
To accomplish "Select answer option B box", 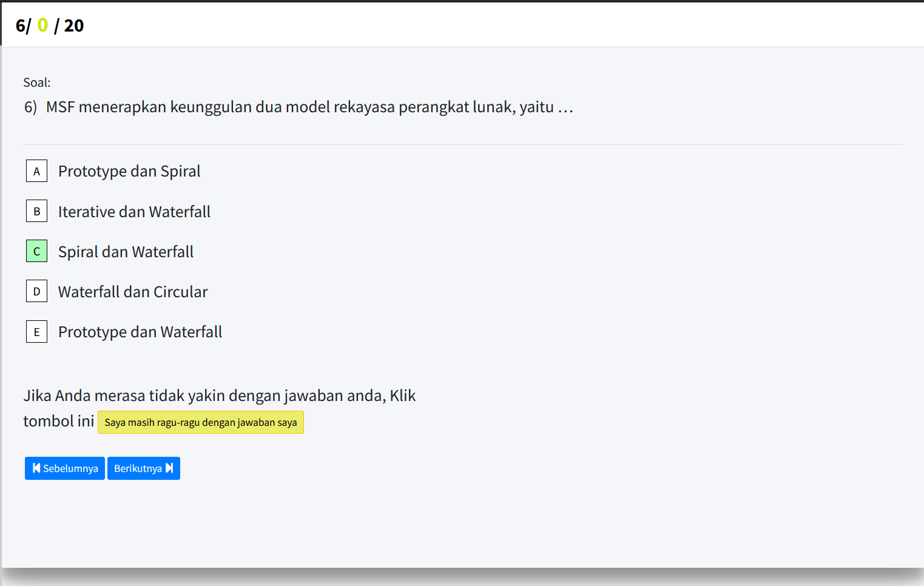I will (36, 211).
